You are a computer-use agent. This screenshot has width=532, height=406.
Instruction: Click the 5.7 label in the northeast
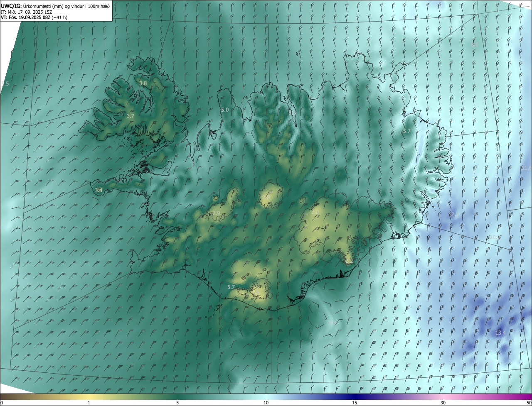pos(406,131)
